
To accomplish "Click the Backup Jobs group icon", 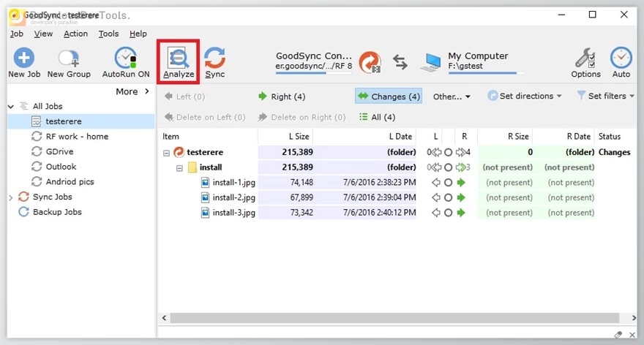I will click(x=24, y=212).
